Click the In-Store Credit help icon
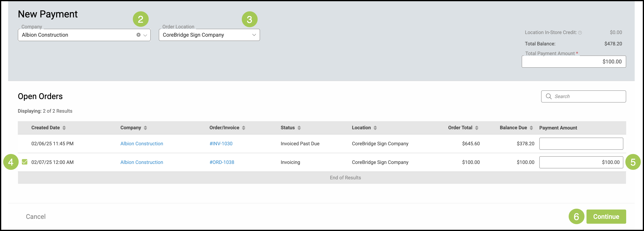Screen dimensions: 644x231 (580, 33)
